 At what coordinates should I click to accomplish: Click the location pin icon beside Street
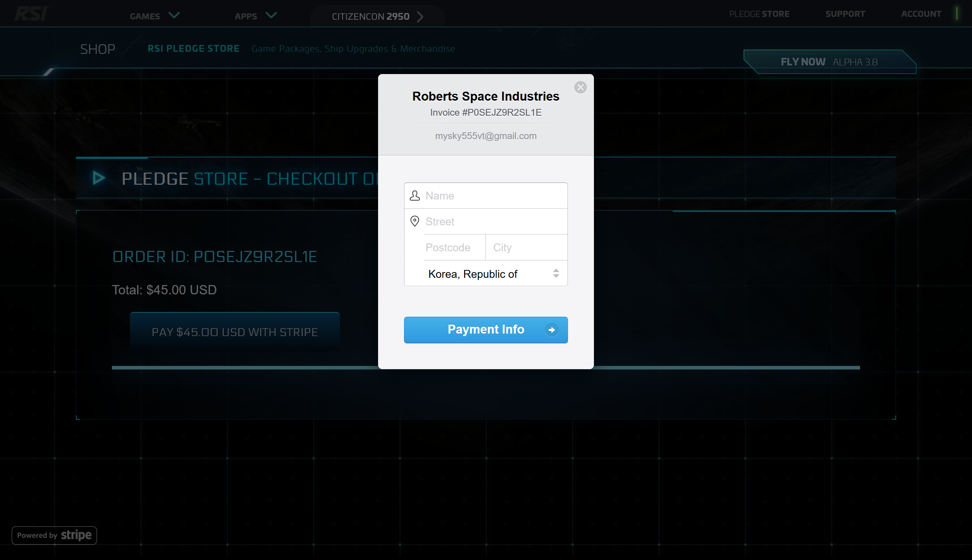414,221
